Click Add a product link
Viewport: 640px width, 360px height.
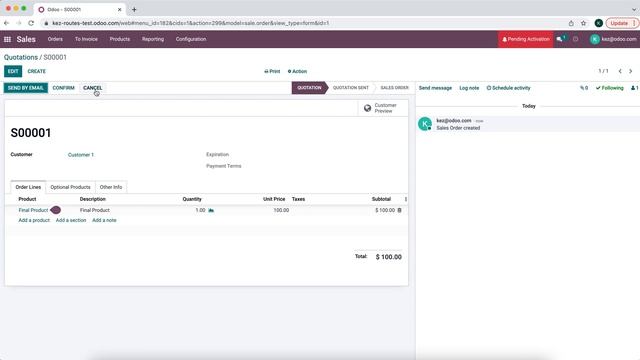click(34, 220)
